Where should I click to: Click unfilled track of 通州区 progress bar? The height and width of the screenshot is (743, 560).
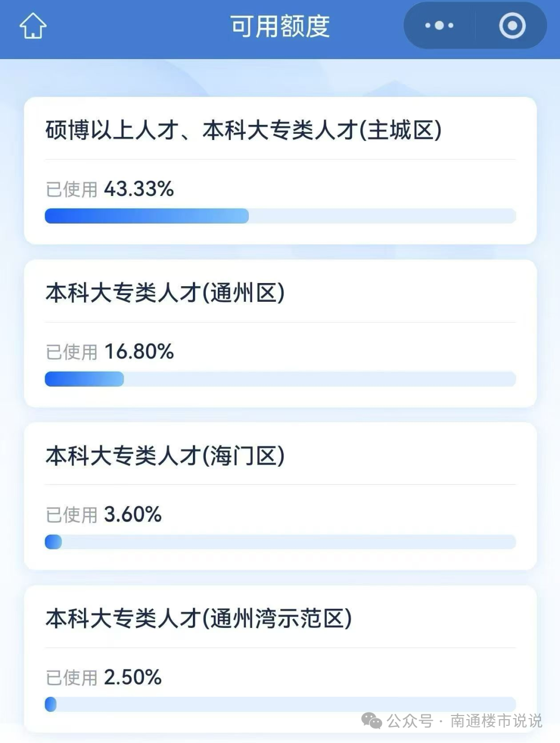click(319, 379)
